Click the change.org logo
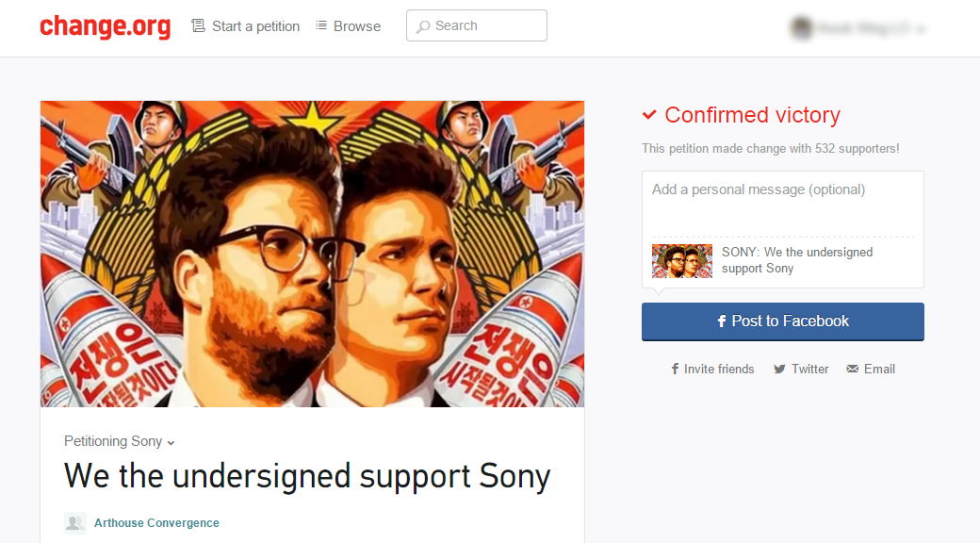This screenshot has height=543, width=980. coord(105,26)
